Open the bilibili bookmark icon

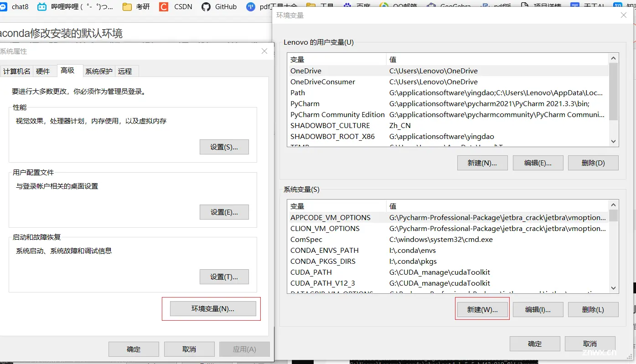42,7
